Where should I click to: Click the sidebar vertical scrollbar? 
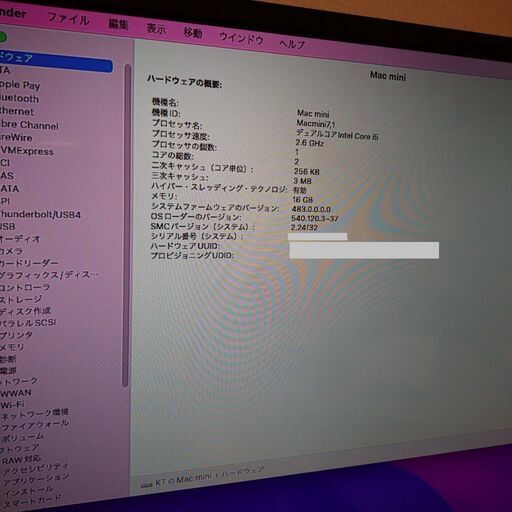[127, 225]
